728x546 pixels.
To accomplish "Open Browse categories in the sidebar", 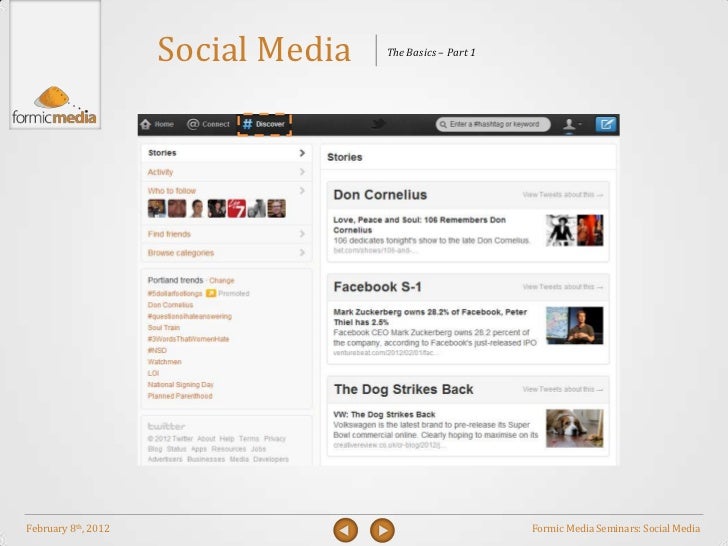I will 226,253.
